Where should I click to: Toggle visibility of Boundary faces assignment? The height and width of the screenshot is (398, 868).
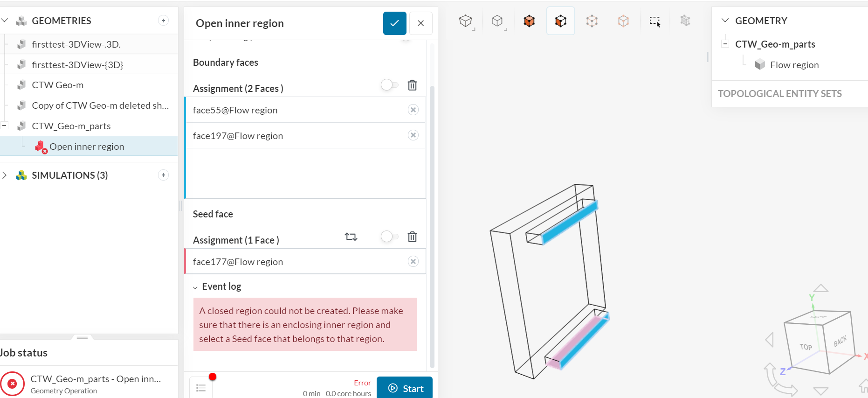390,85
